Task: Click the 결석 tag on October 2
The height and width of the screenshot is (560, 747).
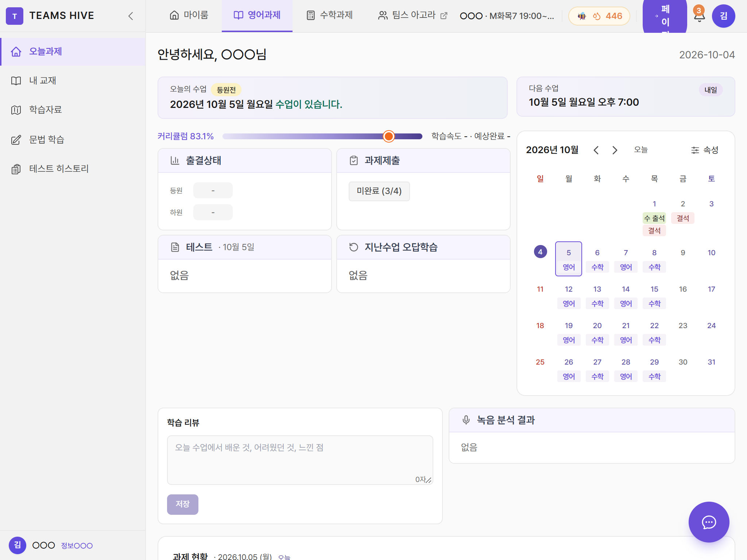Action: [x=683, y=218]
